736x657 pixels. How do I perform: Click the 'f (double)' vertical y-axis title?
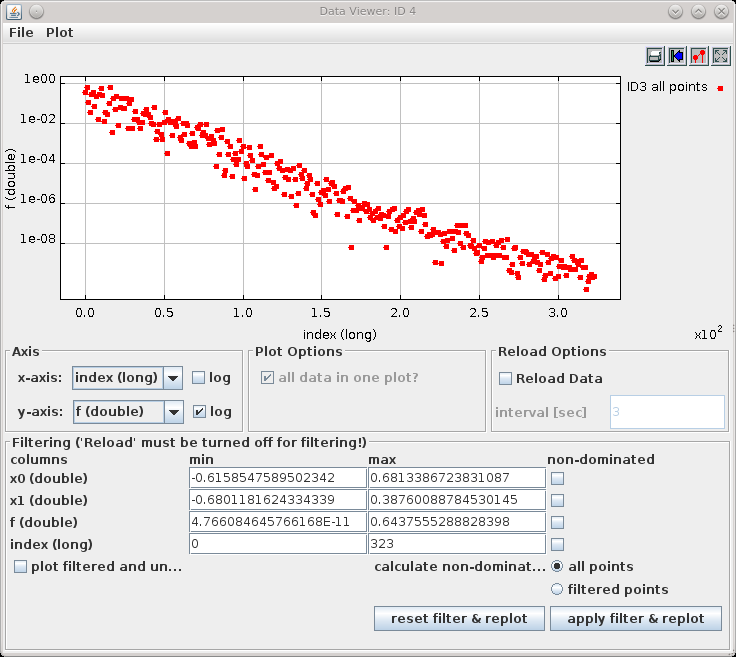(10, 179)
